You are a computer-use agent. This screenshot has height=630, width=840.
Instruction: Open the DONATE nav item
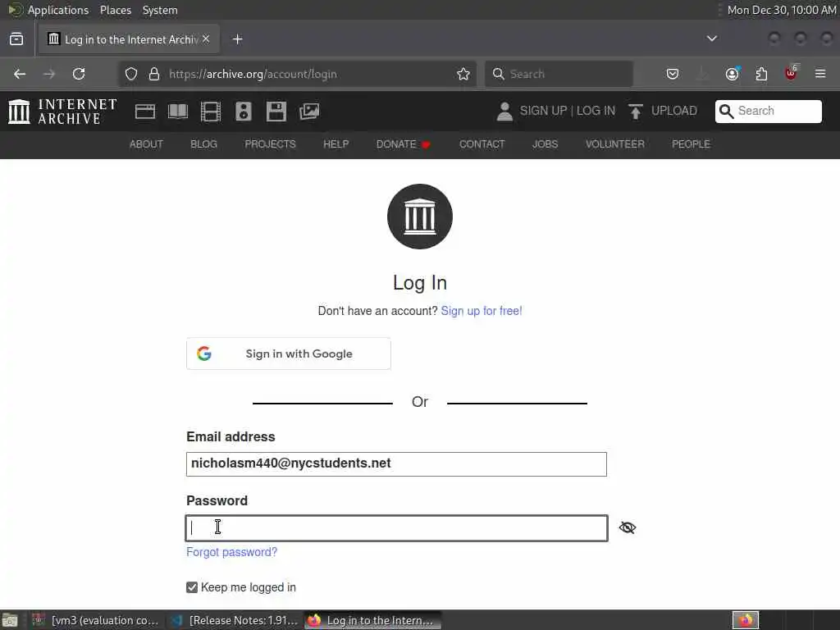[x=404, y=144]
